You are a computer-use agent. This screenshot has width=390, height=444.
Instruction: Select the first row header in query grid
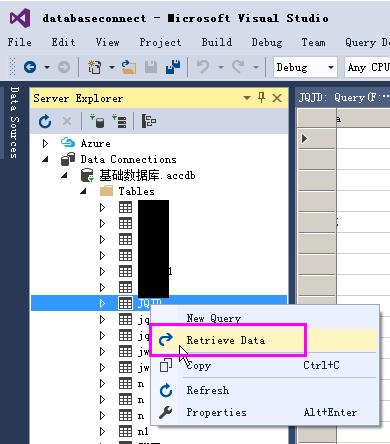tap(316, 139)
